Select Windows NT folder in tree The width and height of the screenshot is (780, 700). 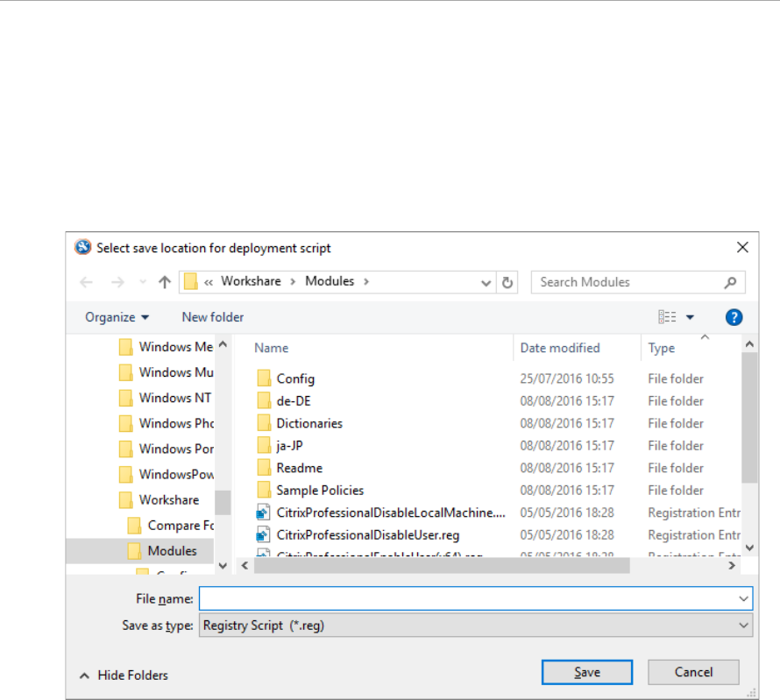pyautogui.click(x=165, y=398)
